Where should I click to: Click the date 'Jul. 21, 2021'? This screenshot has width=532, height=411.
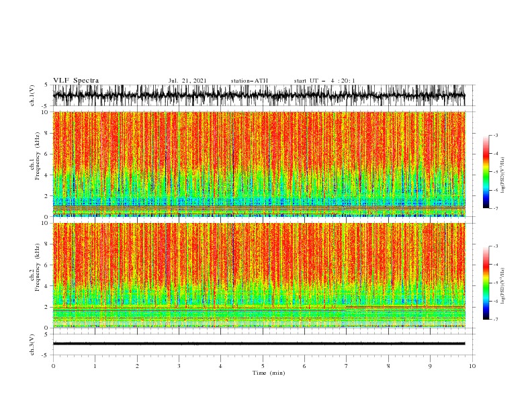tap(187, 81)
